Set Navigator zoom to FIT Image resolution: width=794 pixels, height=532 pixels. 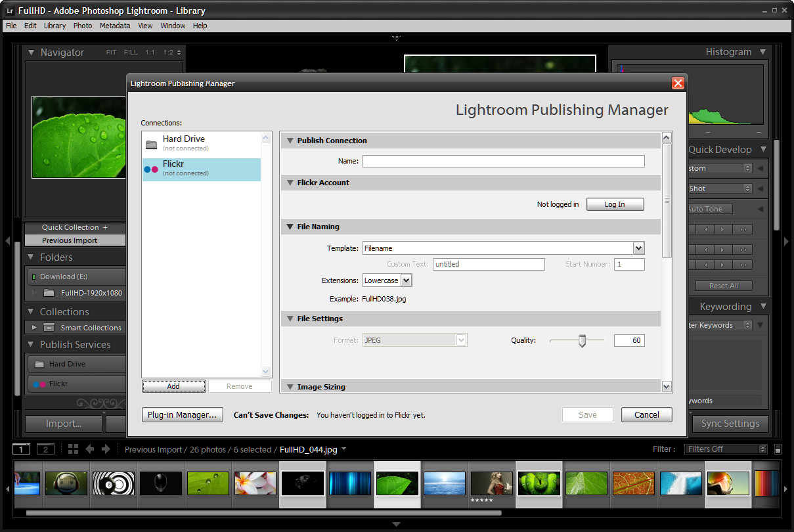click(x=111, y=53)
